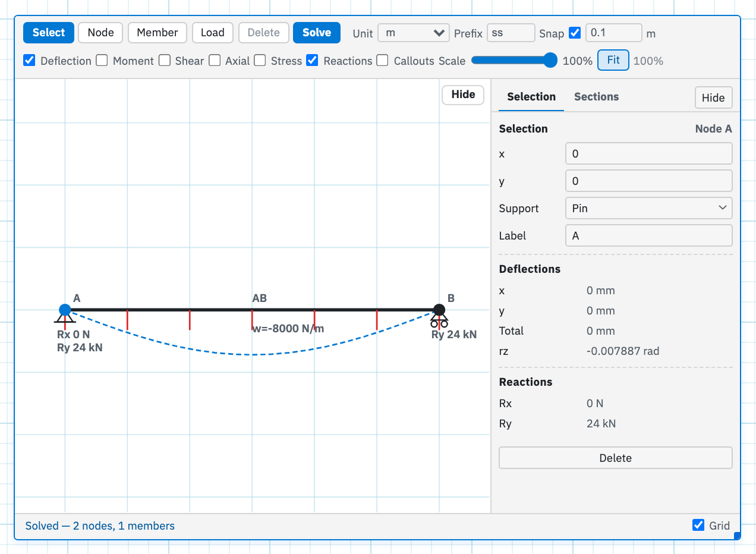The width and height of the screenshot is (756, 554).
Task: Click Delete button below Reactions
Action: 615,458
